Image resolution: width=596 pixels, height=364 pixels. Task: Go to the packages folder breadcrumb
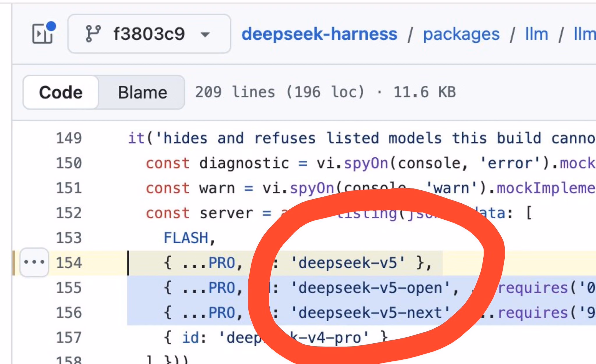[x=461, y=34]
